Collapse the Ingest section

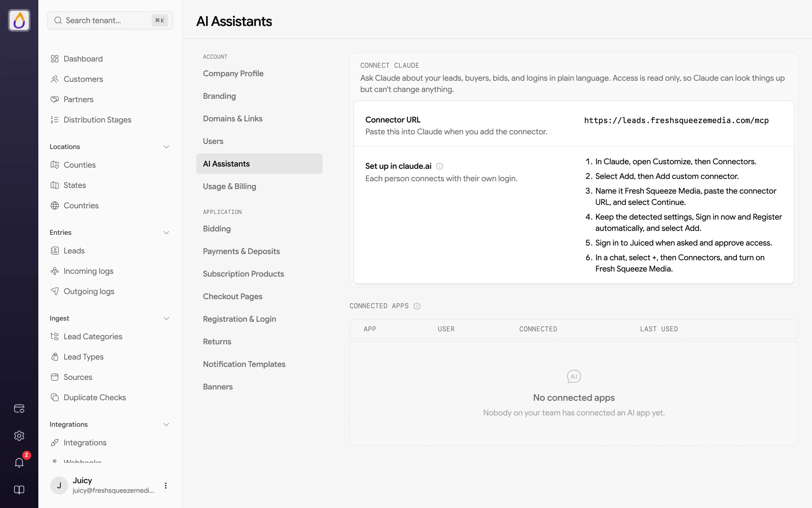click(x=166, y=319)
